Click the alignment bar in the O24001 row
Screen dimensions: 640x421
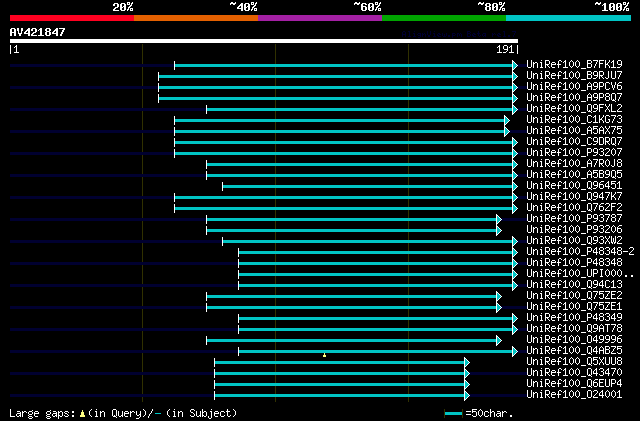click(x=340, y=396)
